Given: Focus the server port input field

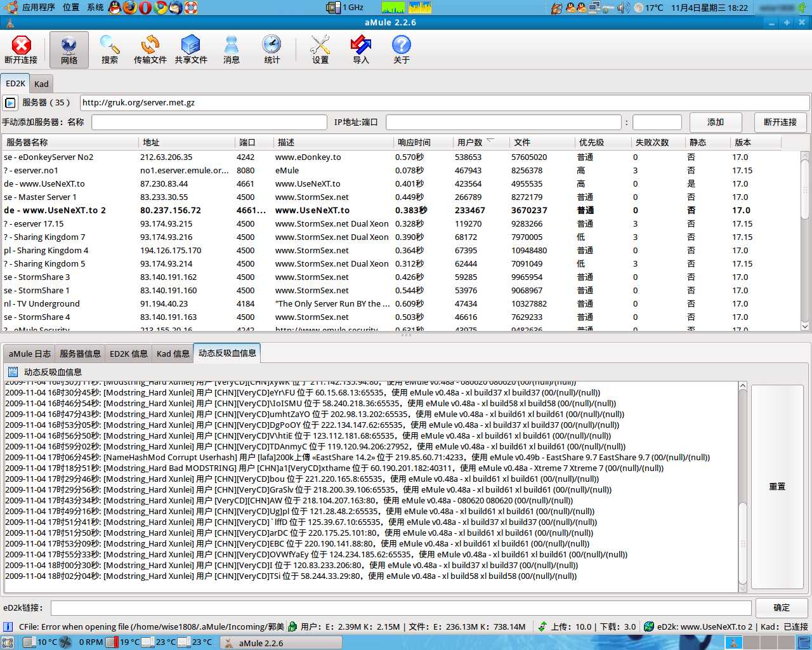Looking at the screenshot, I should click(657, 122).
